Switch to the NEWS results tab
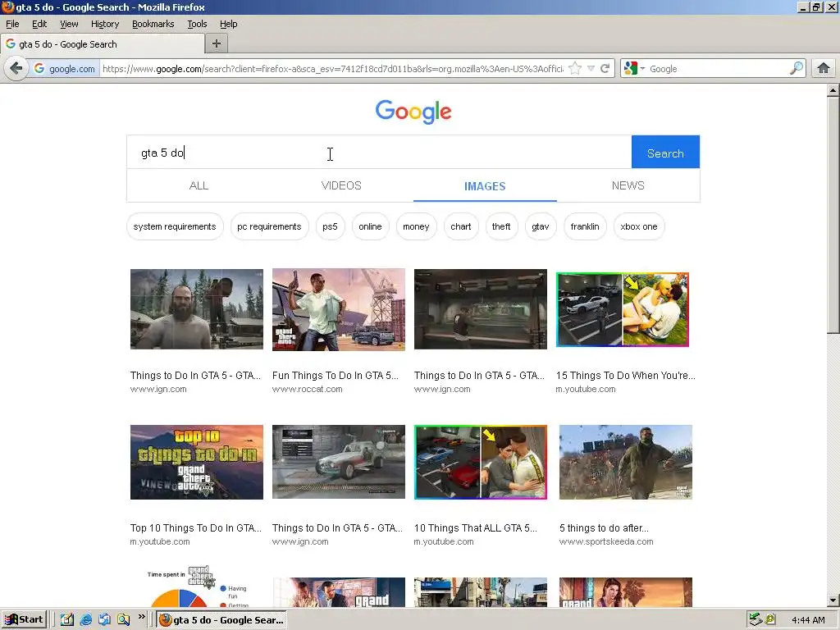Screen dimensions: 840x630 (628, 185)
